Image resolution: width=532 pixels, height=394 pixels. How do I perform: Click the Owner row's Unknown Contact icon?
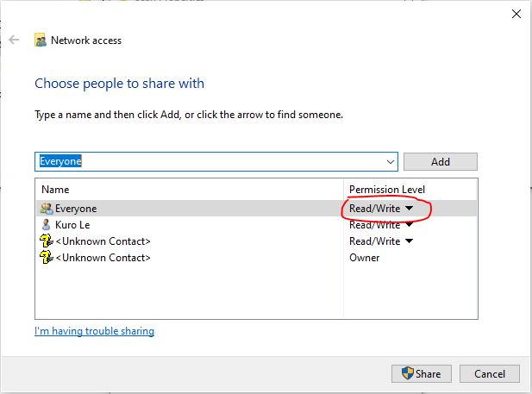46,258
